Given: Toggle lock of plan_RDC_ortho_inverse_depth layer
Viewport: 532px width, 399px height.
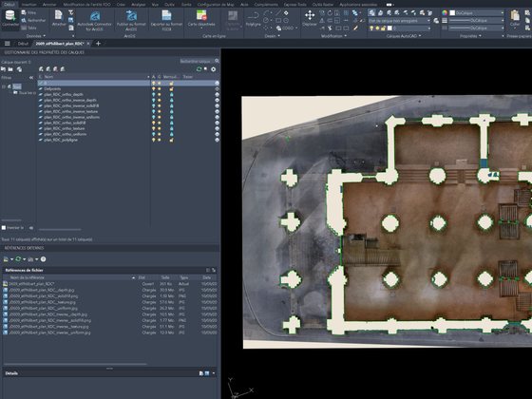Looking at the screenshot, I should (171, 100).
